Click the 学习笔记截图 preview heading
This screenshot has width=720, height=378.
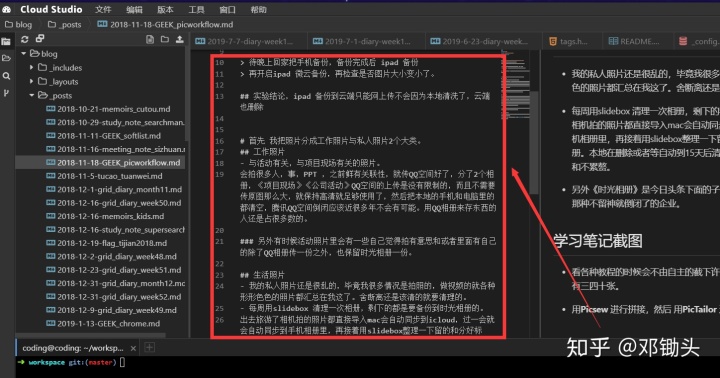coord(598,240)
